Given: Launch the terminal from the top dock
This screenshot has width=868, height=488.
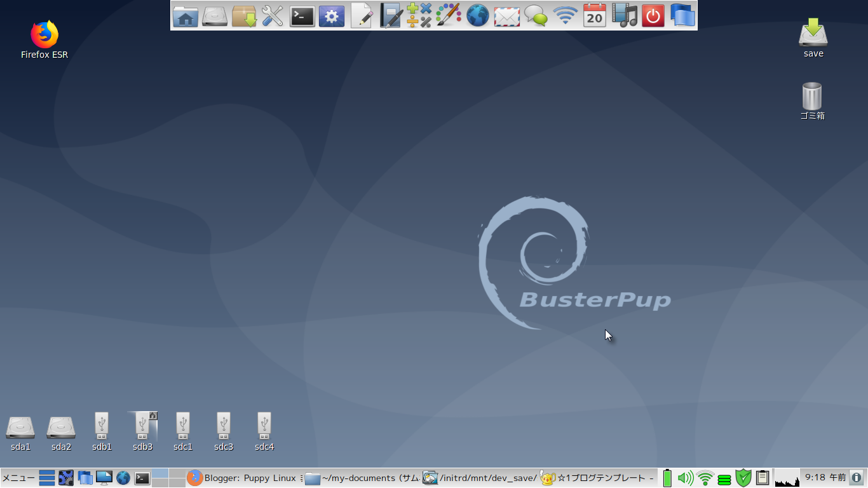Looking at the screenshot, I should pyautogui.click(x=302, y=16).
